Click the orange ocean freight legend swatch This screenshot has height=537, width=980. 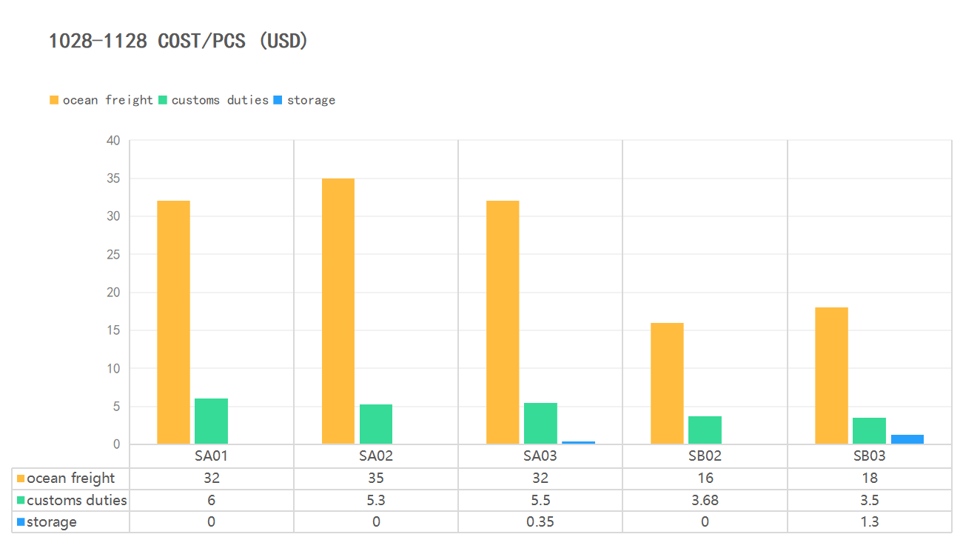54,100
